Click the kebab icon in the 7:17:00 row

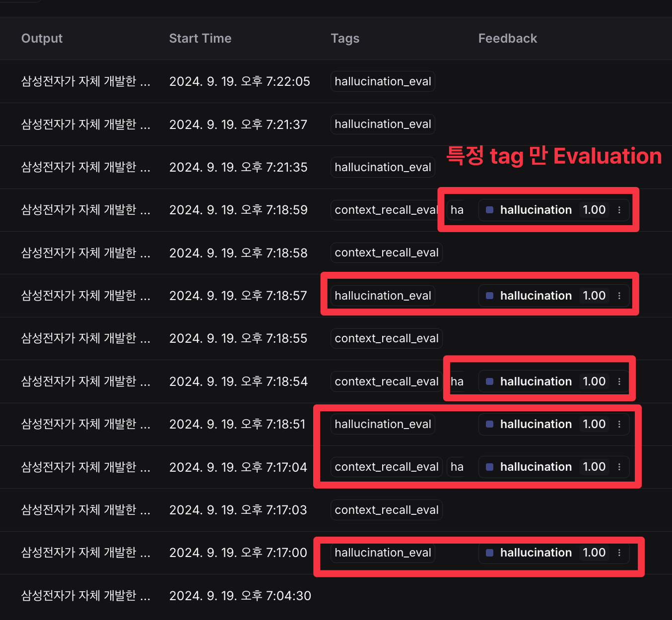point(619,553)
